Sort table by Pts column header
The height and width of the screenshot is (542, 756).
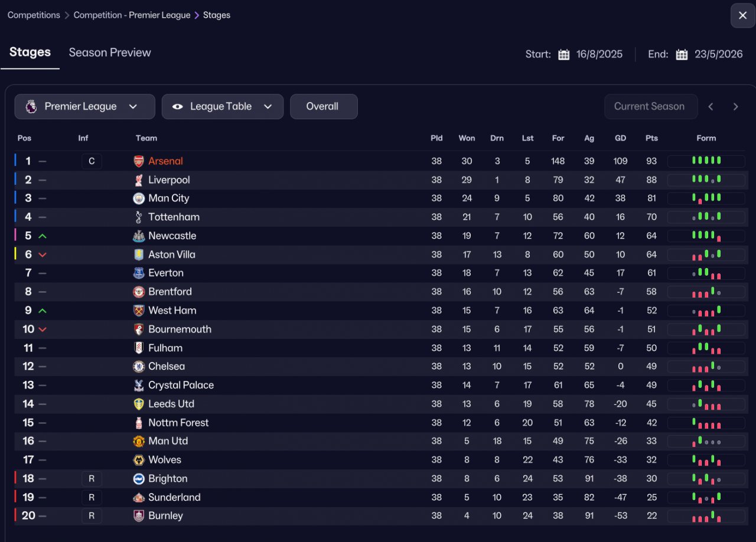[x=651, y=138]
